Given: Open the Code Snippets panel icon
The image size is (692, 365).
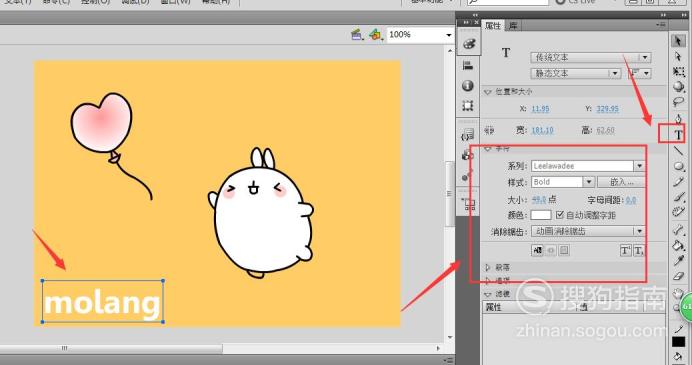Looking at the screenshot, I should pyautogui.click(x=468, y=135).
